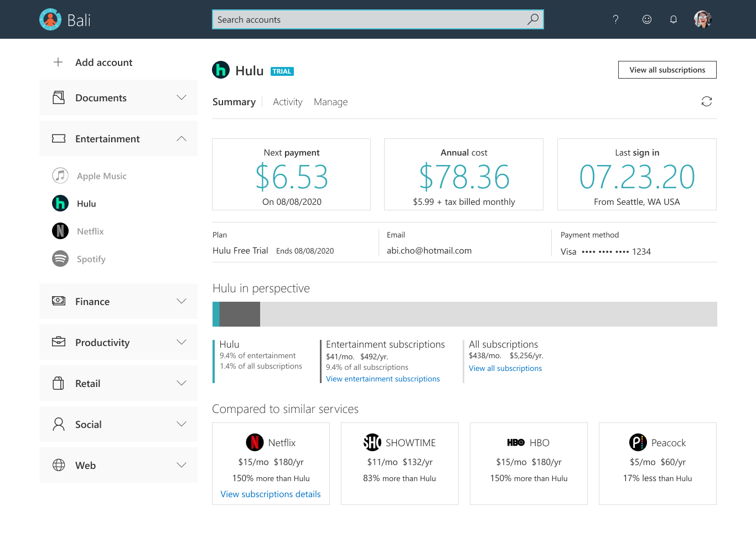The image size is (756, 537).
Task: Expand the Productivity category
Action: pos(118,342)
